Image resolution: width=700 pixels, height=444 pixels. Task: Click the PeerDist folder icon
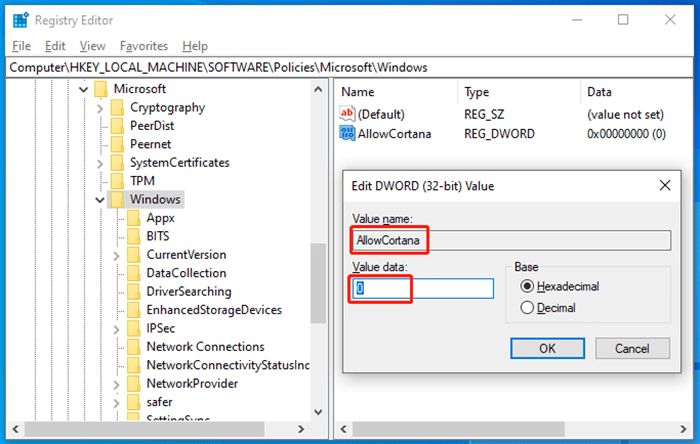(117, 125)
